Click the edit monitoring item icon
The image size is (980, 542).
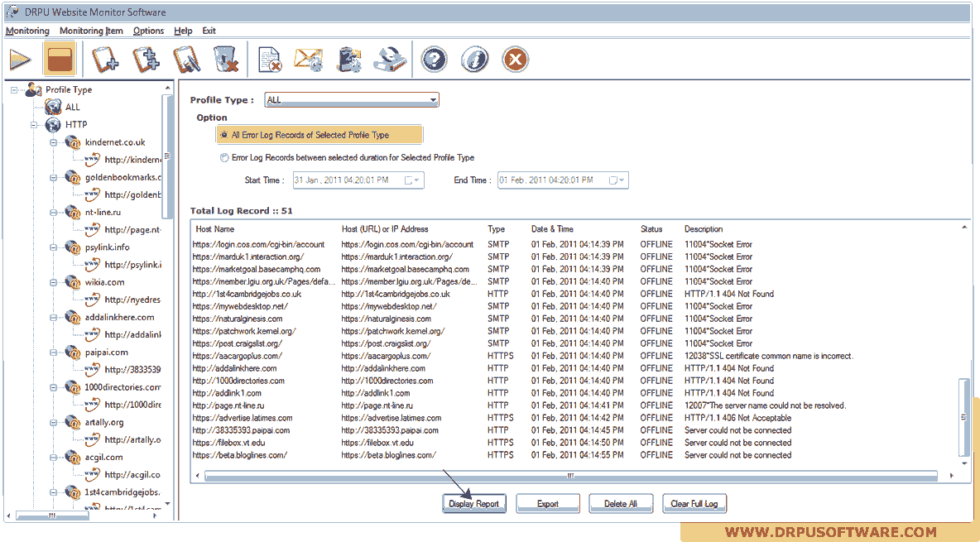pos(185,60)
